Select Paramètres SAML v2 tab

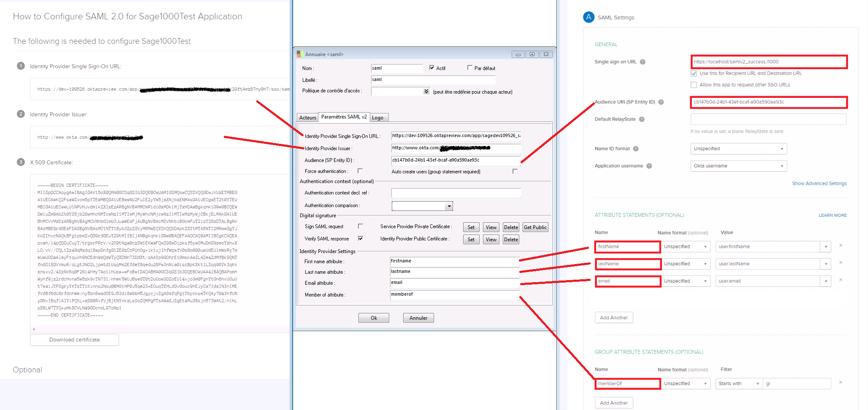point(344,117)
